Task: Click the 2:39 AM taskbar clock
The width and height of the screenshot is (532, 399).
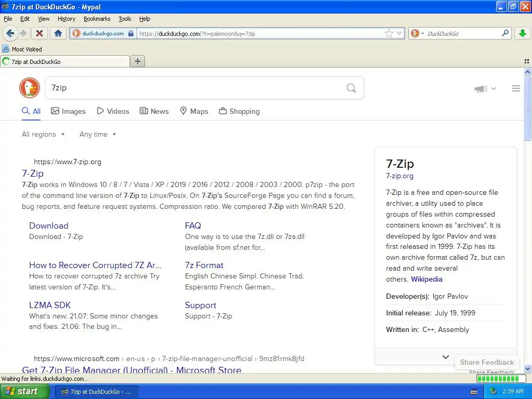Action: click(513, 391)
